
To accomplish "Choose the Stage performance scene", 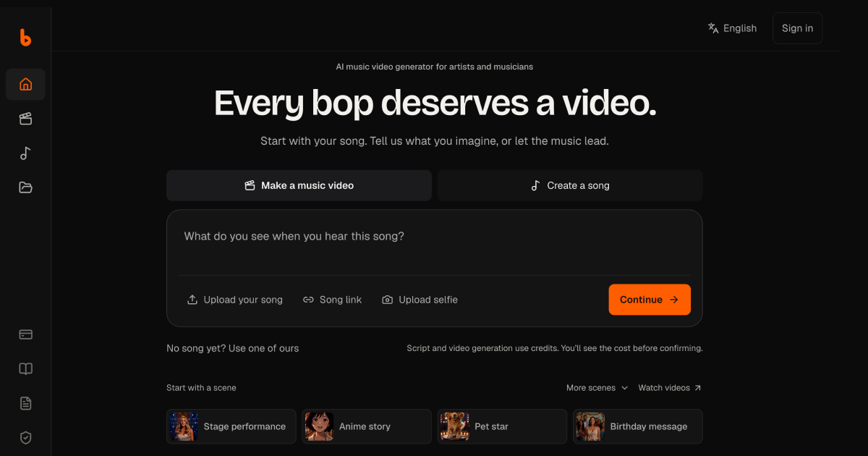I will tap(231, 426).
